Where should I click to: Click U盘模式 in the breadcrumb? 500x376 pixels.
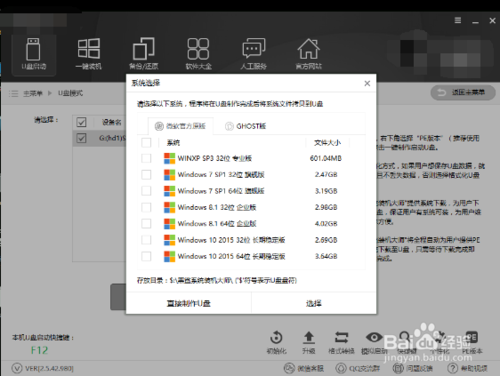(x=70, y=93)
